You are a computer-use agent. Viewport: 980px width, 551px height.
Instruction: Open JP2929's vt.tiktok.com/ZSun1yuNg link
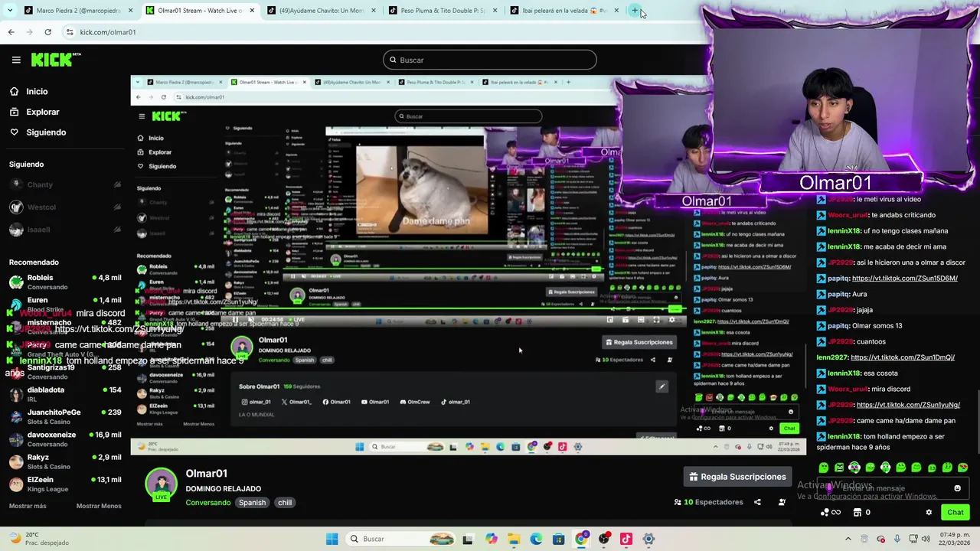click(908, 405)
